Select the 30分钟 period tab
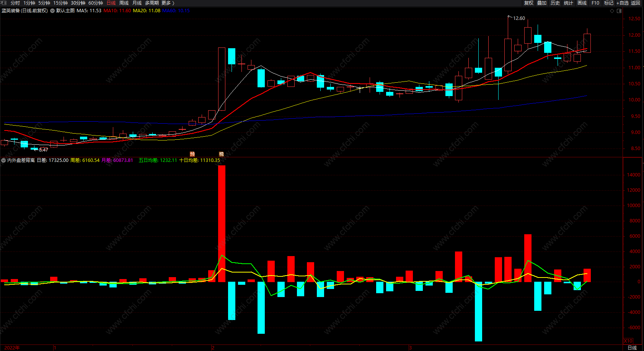This screenshot has height=351, width=644. [x=78, y=3]
